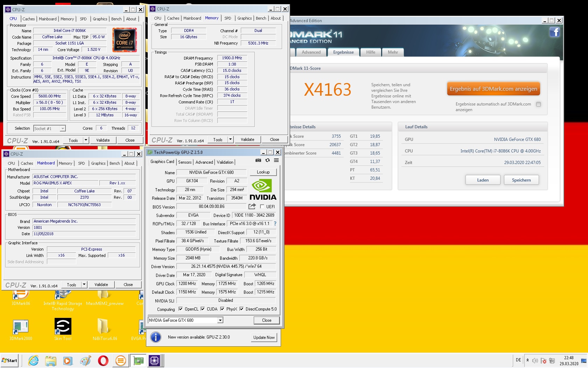The image size is (588, 368).
Task: Click Ergebnis auf 3DMark.com anzeigen button
Action: coord(493,89)
